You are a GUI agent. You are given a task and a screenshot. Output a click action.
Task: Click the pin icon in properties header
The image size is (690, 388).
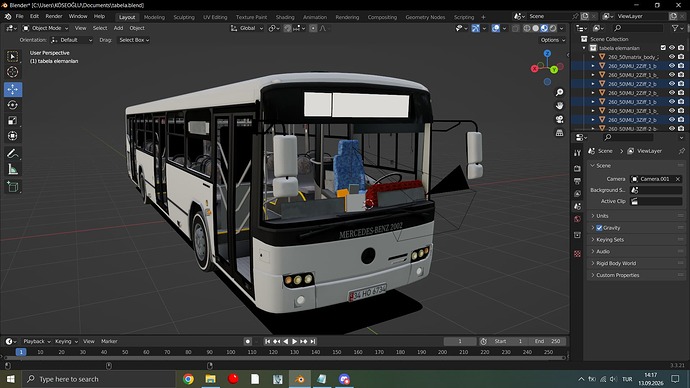pos(681,151)
